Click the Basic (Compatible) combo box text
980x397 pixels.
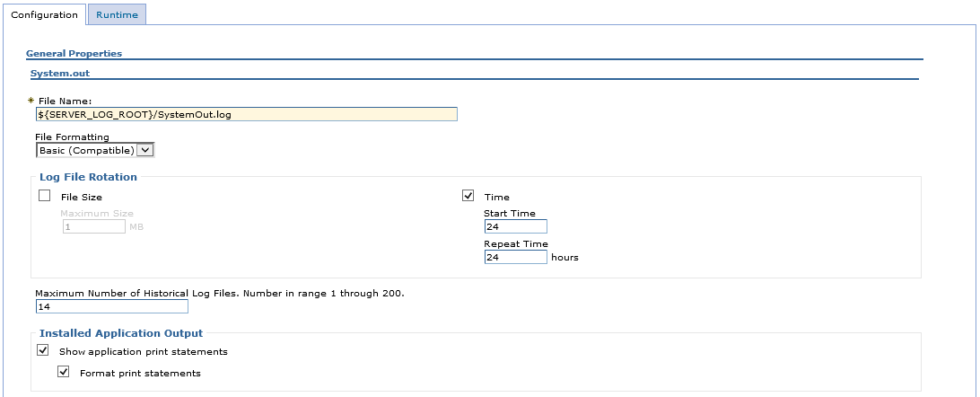tap(87, 150)
